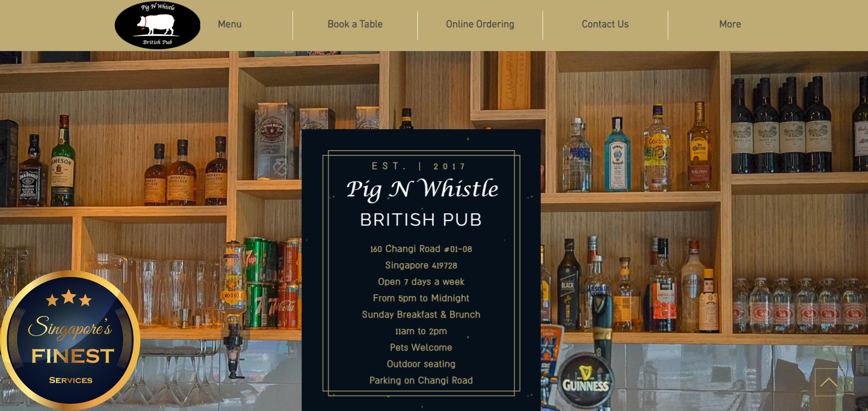Open the Book a Table page
The image size is (868, 411).
[355, 24]
